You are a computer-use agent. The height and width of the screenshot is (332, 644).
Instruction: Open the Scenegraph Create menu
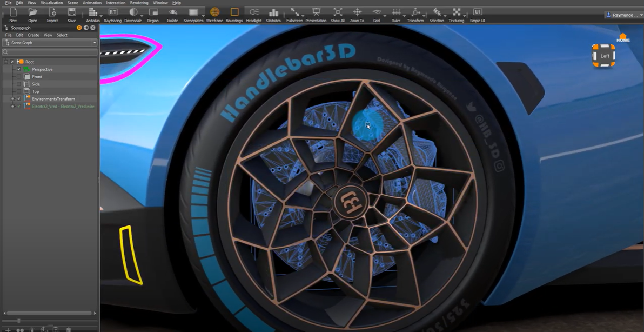point(33,35)
